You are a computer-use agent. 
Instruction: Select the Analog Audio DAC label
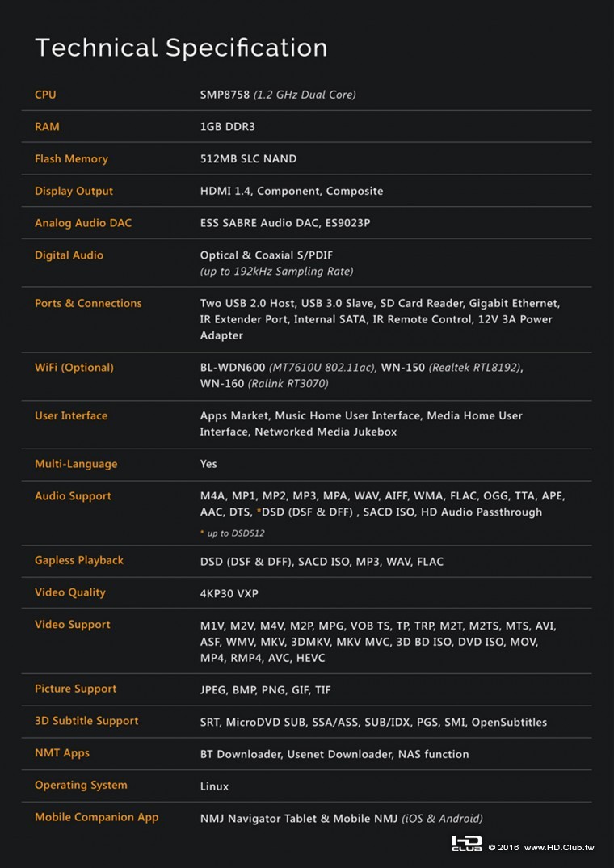pos(82,223)
